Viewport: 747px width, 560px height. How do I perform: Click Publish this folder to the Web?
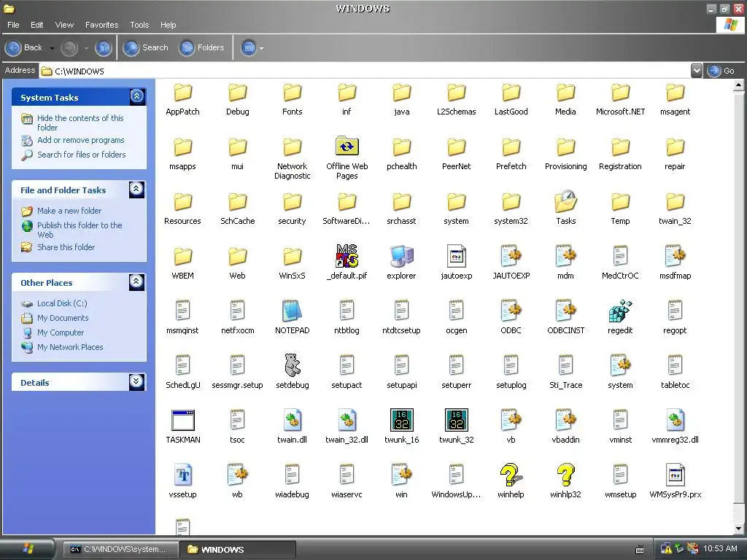pyautogui.click(x=80, y=230)
